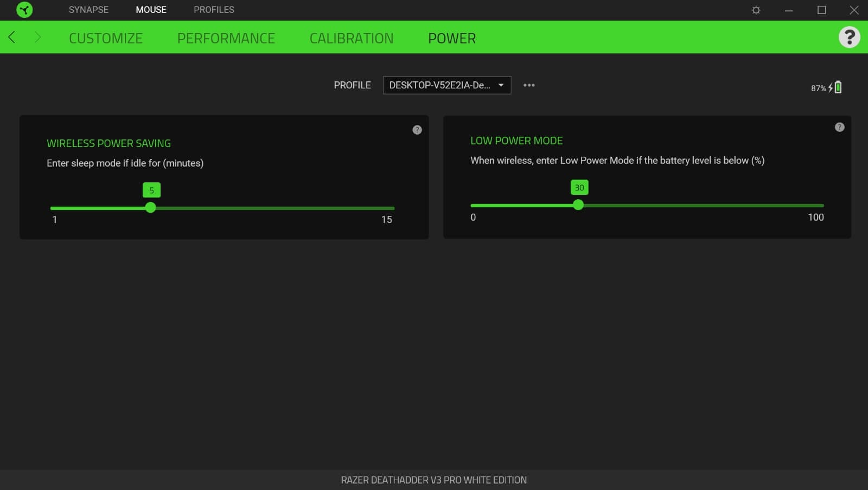Click the sleep mode idle slider handle
This screenshot has width=868, height=490.
pos(151,208)
